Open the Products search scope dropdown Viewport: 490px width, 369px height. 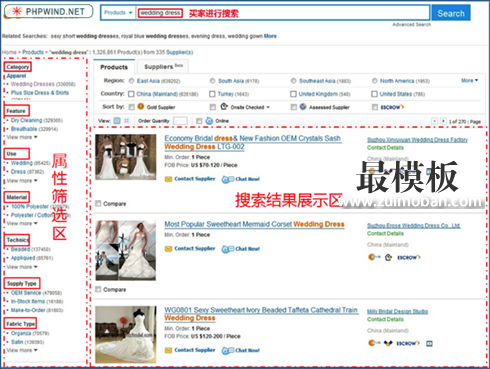[x=118, y=13]
